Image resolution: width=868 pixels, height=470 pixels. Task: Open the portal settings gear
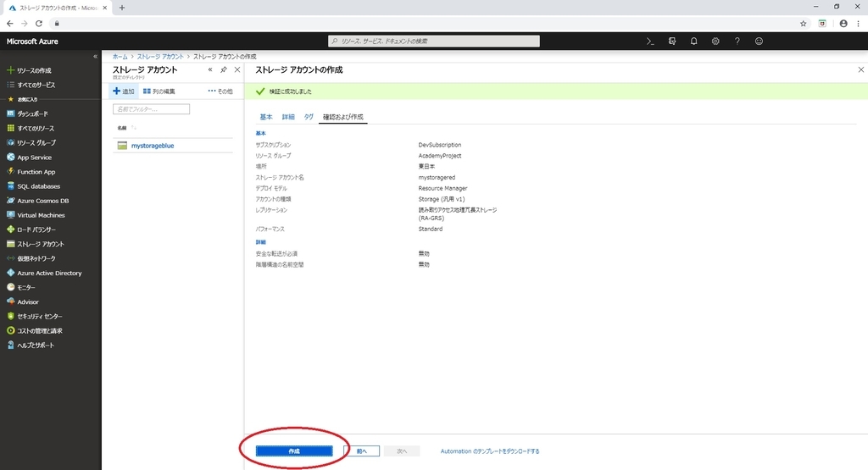pos(715,41)
